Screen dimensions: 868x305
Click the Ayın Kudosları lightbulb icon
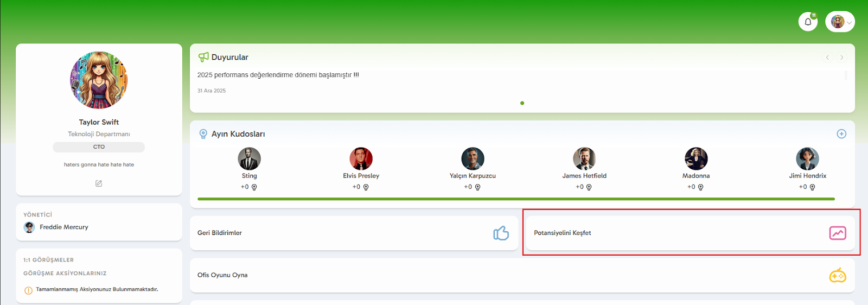click(203, 134)
